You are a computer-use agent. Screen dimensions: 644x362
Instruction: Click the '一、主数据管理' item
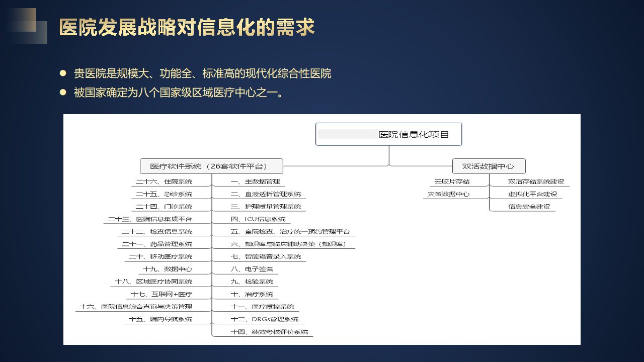pos(255,182)
